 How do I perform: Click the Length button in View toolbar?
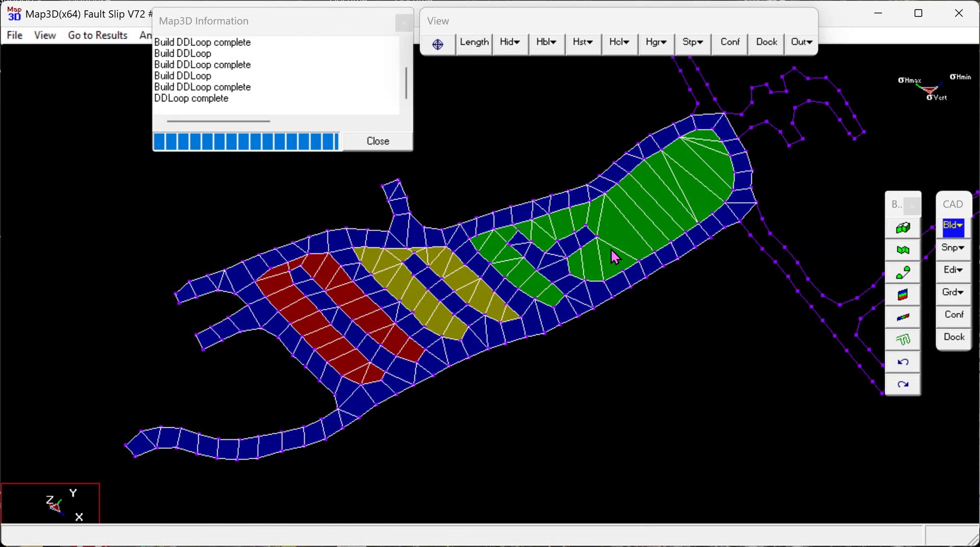(x=474, y=42)
